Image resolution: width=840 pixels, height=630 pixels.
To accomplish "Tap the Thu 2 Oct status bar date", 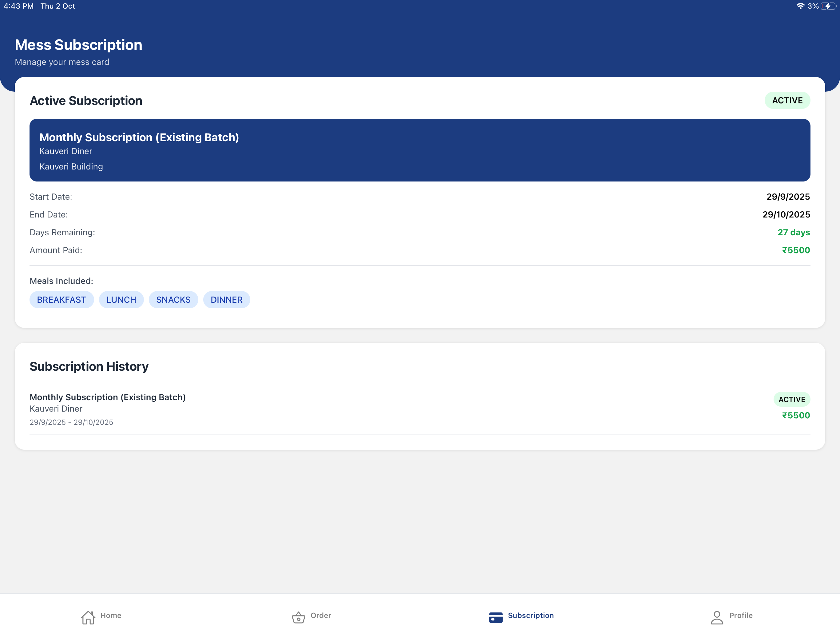I will pyautogui.click(x=58, y=6).
